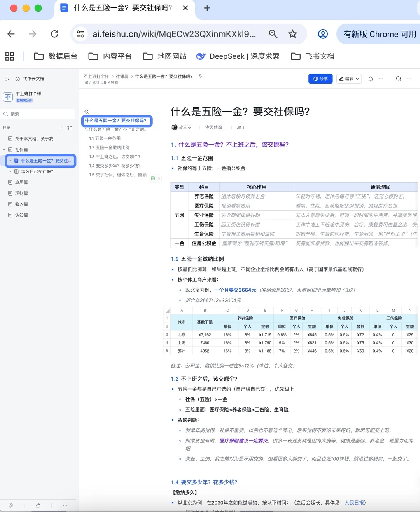Click the document search magnifier icon
Image resolution: width=420 pixels, height=512 pixels.
[x=399, y=79]
